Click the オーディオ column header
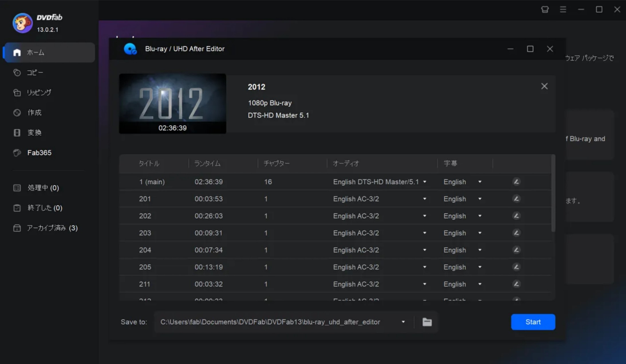Screen dimensions: 626x364 point(346,163)
